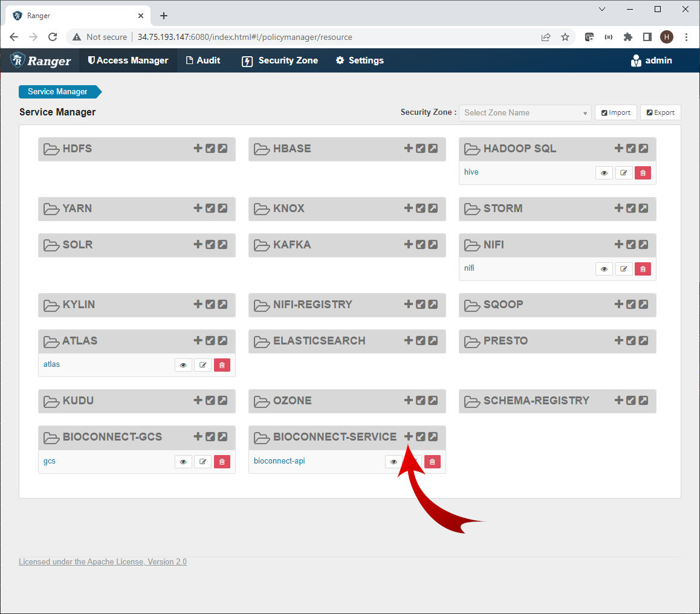Add a new HDFS service using the plus icon
This screenshot has width=700, height=614.
(x=198, y=149)
